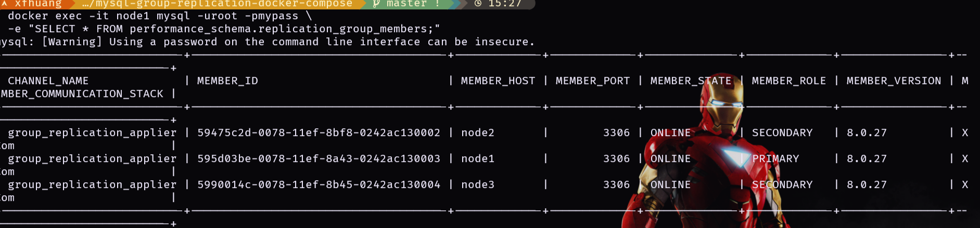Click the node1 host cell
The height and width of the screenshot is (228, 980).
point(478,159)
